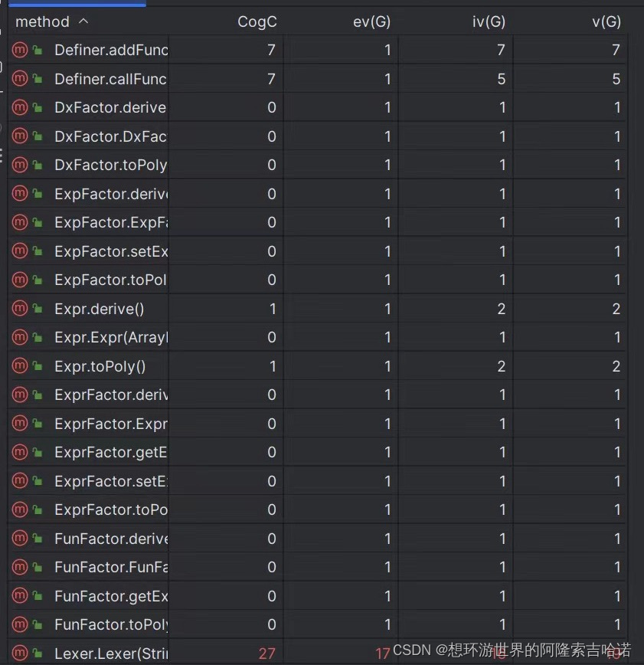
Task: Click CogC value 0 in ExpFactor.ExpFa row
Action: point(272,222)
